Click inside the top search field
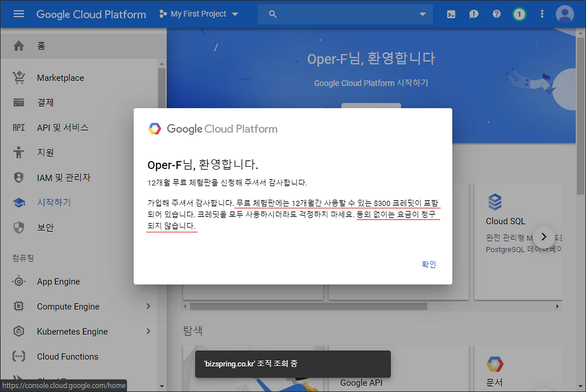 point(345,14)
